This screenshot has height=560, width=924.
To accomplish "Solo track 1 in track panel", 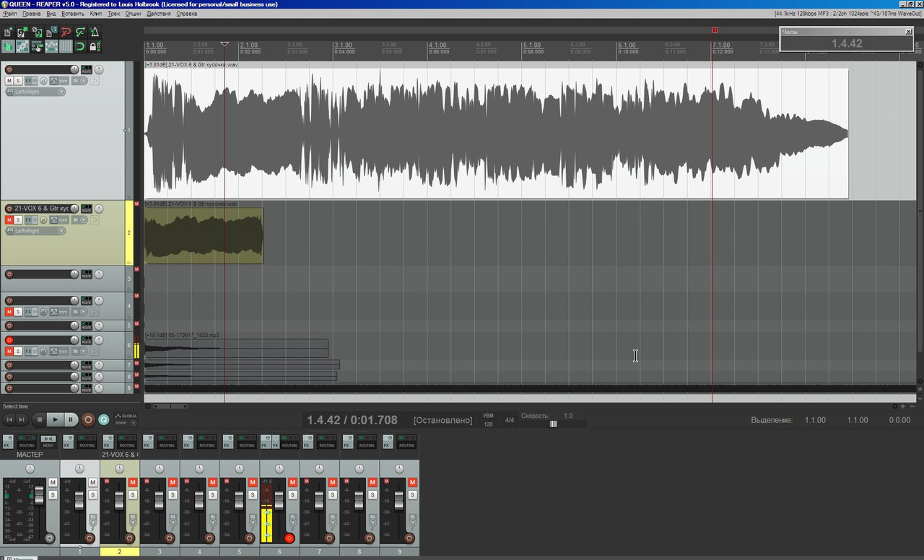I will pyautogui.click(x=18, y=80).
